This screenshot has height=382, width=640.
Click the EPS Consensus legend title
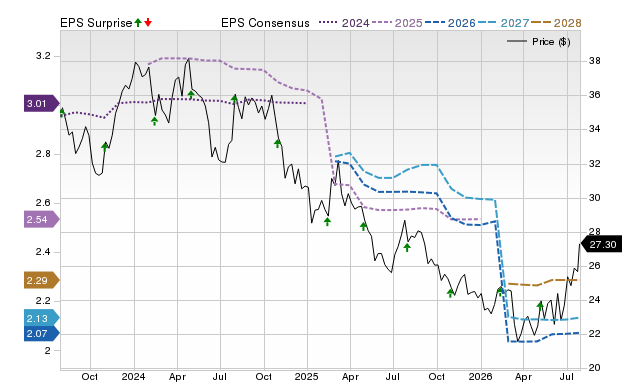coord(265,23)
